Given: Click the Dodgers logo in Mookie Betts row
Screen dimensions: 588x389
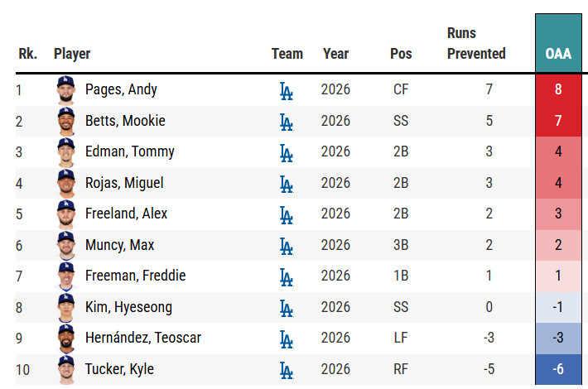Looking at the screenshot, I should tap(287, 122).
